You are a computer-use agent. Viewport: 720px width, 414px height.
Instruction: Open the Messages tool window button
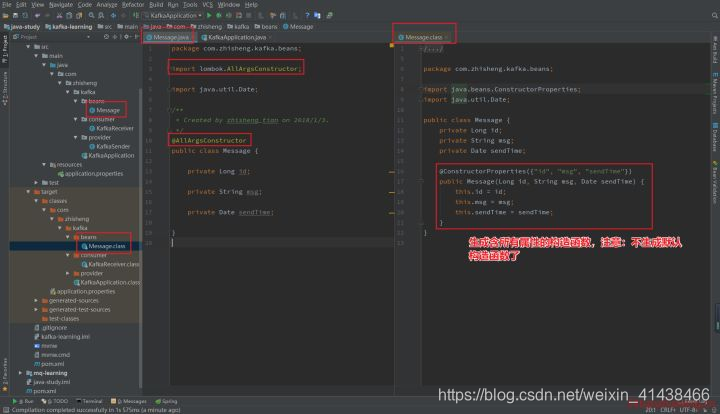point(129,401)
